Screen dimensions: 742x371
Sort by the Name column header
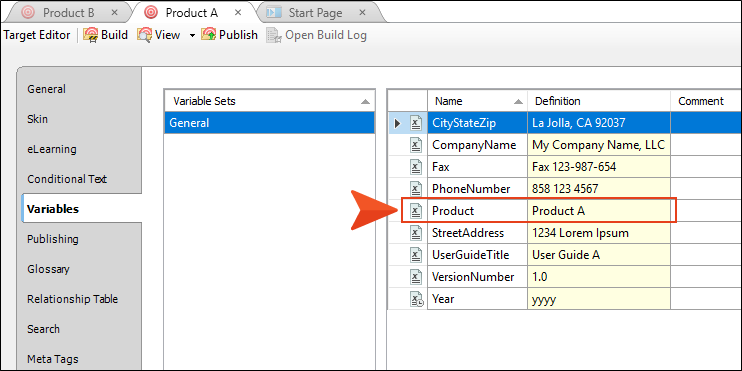tap(477, 101)
